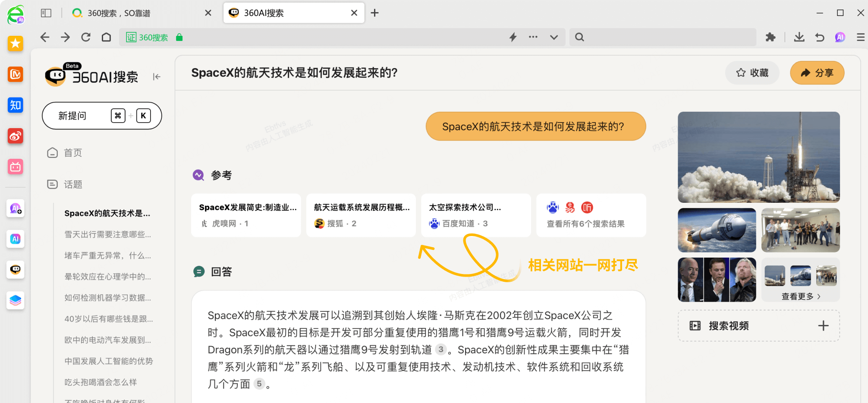Open the topic 中国发展人工智能的优势
This screenshot has width=868, height=403.
[x=109, y=361]
